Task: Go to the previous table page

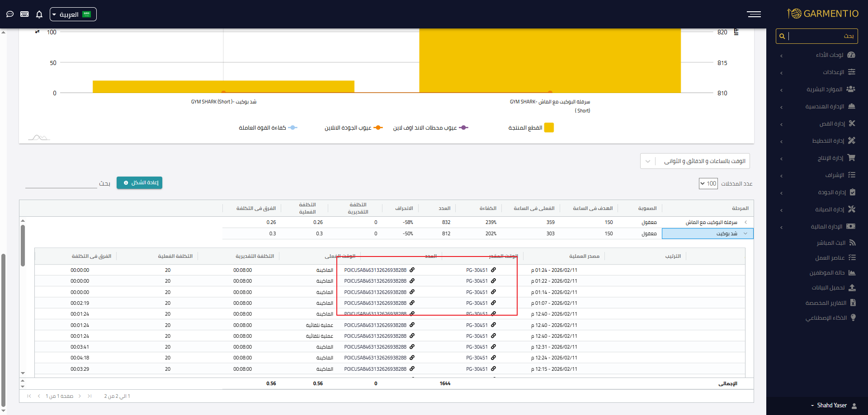Action: pyautogui.click(x=80, y=396)
